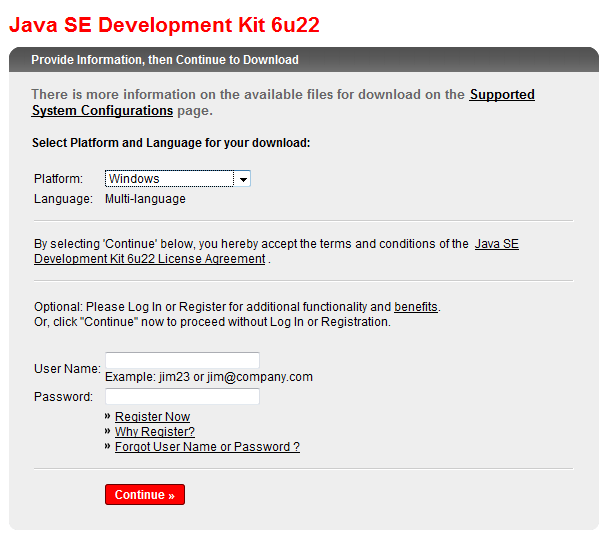The width and height of the screenshot is (609, 540).
Task: Open Forgot User Name or Password link
Action: tap(207, 447)
